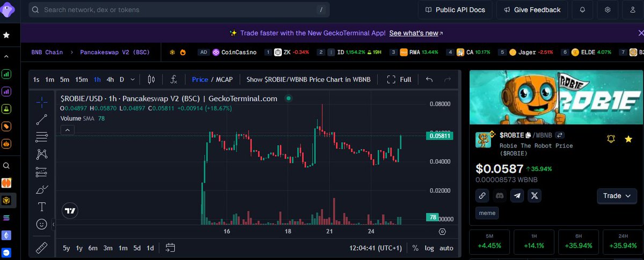The width and height of the screenshot is (644, 260).
Task: Select the BNB Chain network icon in sidebar
Action: (6, 200)
